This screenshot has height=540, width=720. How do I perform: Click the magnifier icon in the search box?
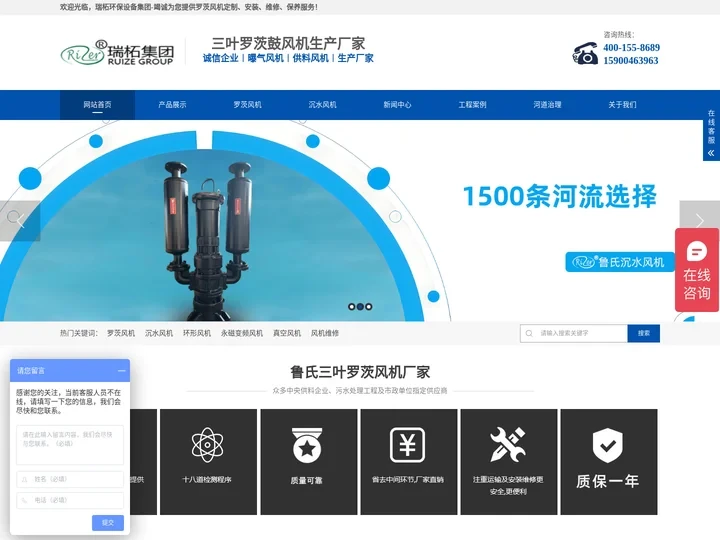coord(529,333)
